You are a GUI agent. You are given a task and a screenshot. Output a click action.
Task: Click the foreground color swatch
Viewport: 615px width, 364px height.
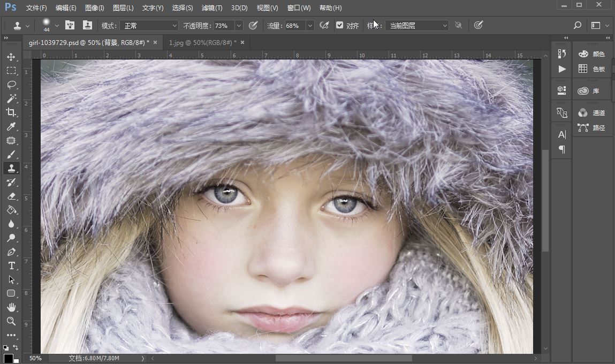[8, 358]
